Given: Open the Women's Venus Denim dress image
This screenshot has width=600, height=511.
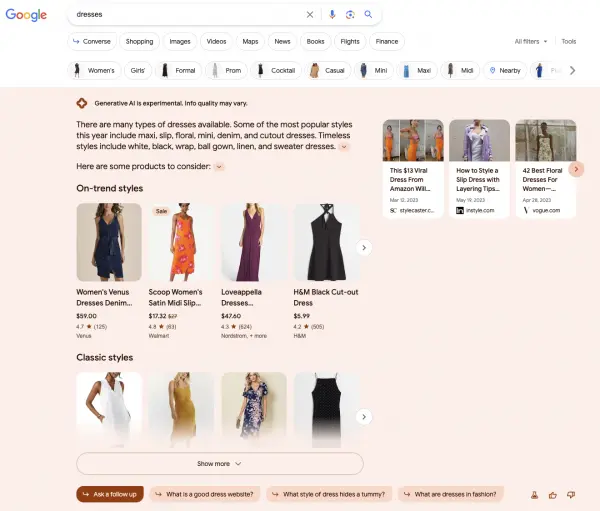Looking at the screenshot, I should pos(109,242).
